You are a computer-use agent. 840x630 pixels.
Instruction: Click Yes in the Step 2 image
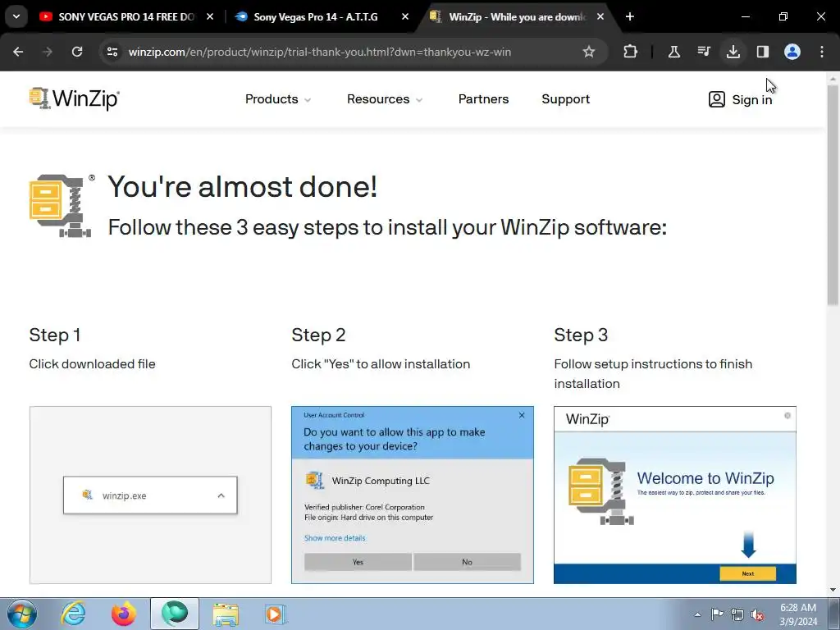(358, 562)
